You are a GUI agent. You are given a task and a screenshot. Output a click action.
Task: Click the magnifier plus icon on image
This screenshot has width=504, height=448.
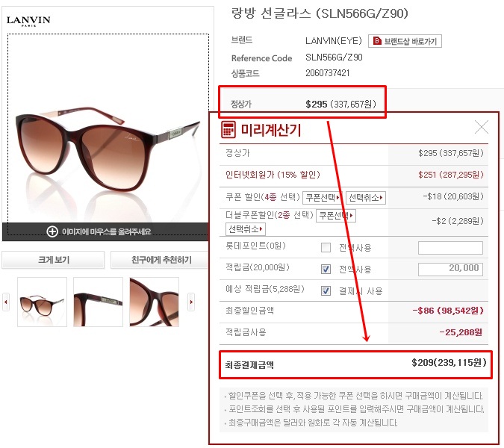click(x=52, y=231)
